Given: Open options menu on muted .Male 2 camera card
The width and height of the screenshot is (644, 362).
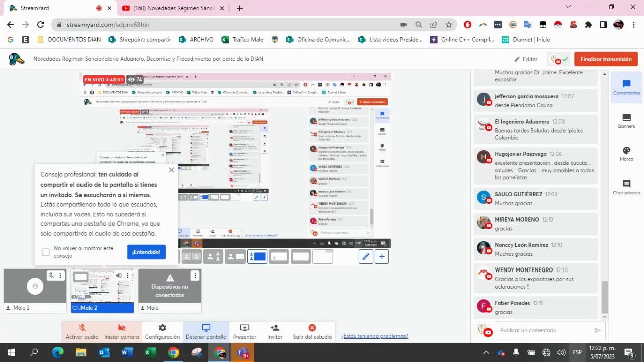Looking at the screenshot, I should [60, 276].
